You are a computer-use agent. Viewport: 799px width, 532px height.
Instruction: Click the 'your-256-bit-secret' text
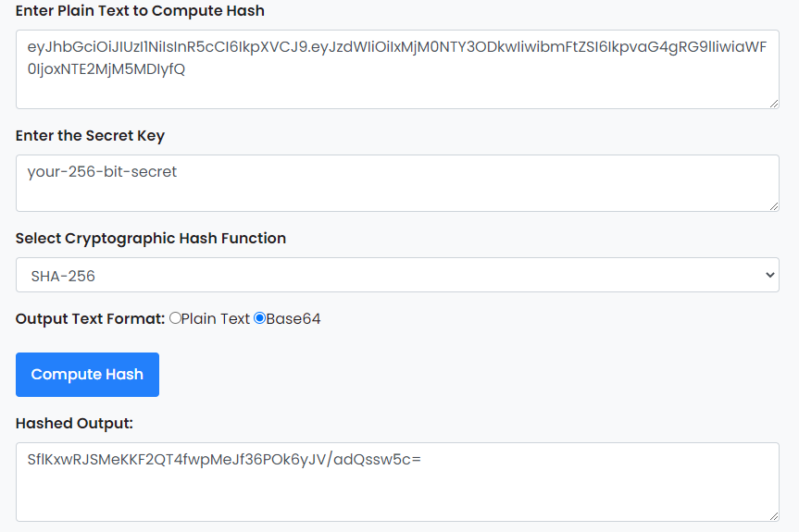102,172
